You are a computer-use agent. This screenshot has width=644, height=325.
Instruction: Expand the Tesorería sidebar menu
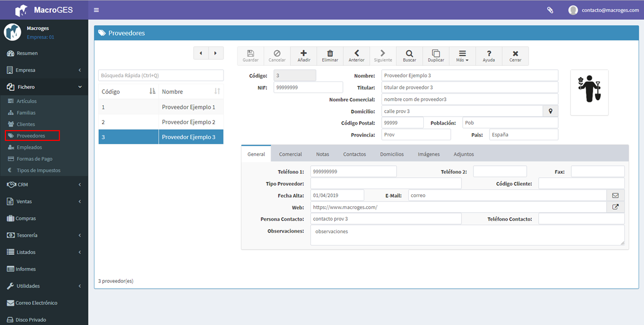click(x=44, y=235)
